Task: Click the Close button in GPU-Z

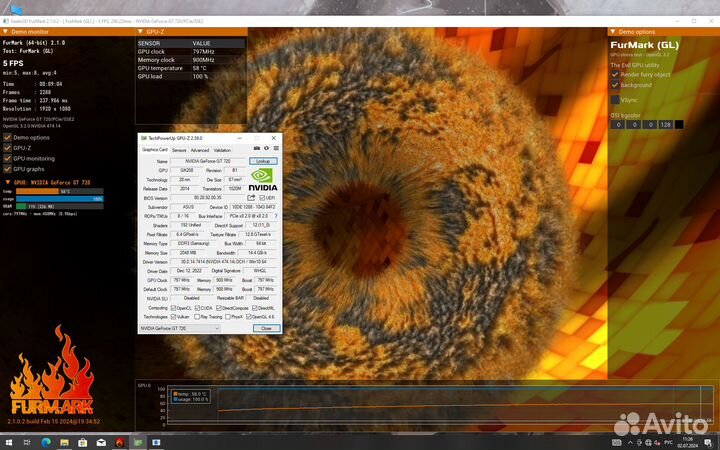Action: point(265,328)
